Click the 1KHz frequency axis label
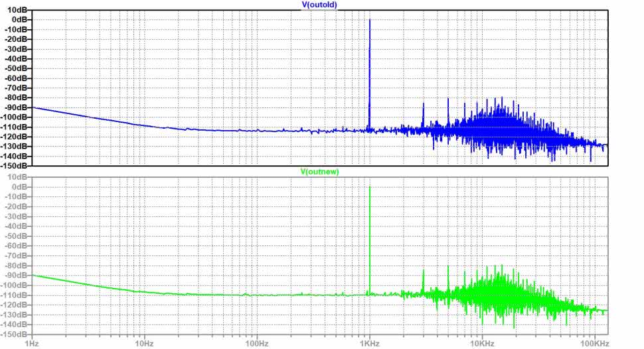 pyautogui.click(x=369, y=343)
